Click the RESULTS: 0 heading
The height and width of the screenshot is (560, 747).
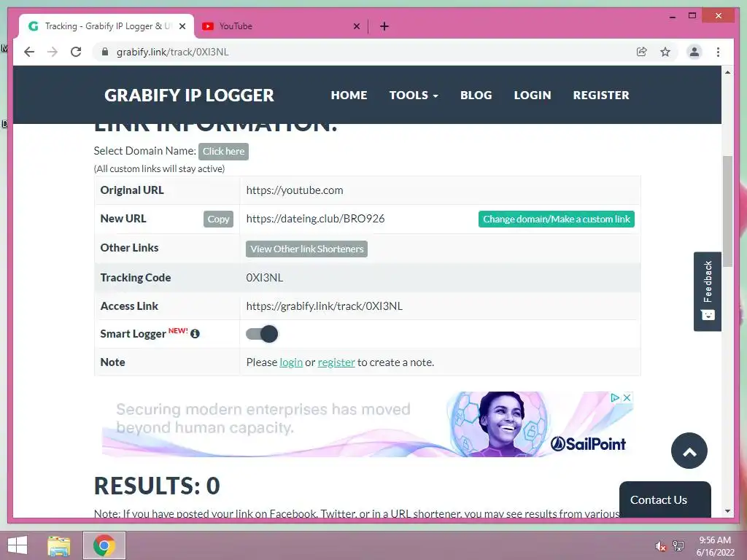[157, 486]
